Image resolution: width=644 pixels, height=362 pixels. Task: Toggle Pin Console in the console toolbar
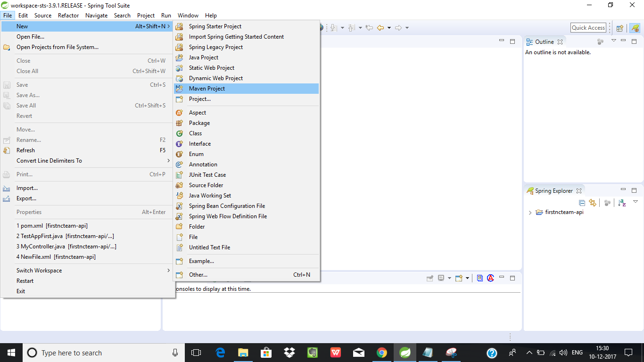[x=430, y=278]
